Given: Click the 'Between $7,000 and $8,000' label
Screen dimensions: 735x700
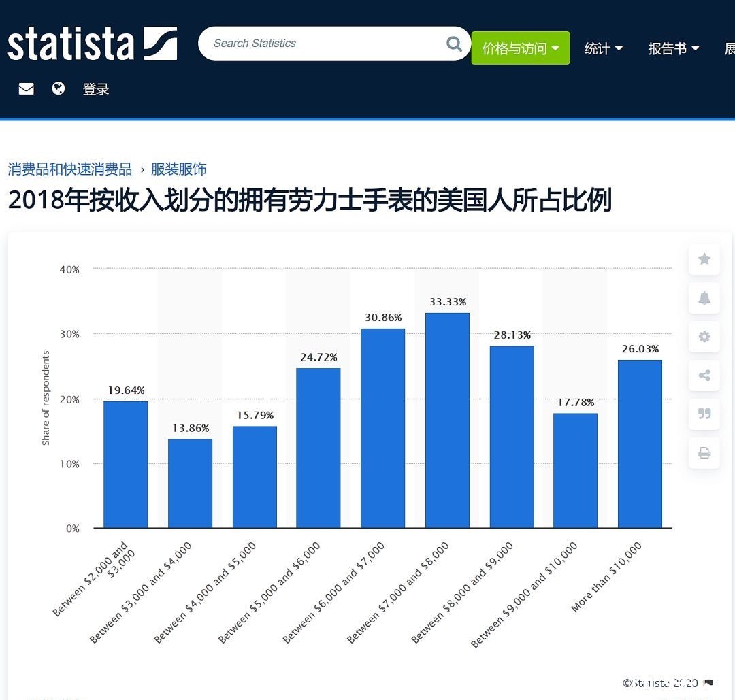Looking at the screenshot, I should pyautogui.click(x=397, y=593).
